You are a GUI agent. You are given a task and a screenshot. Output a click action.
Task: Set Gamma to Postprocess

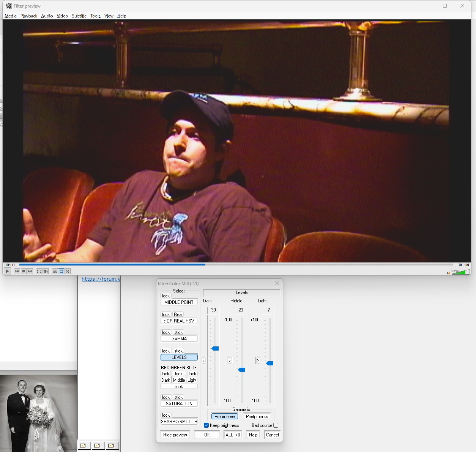(257, 417)
